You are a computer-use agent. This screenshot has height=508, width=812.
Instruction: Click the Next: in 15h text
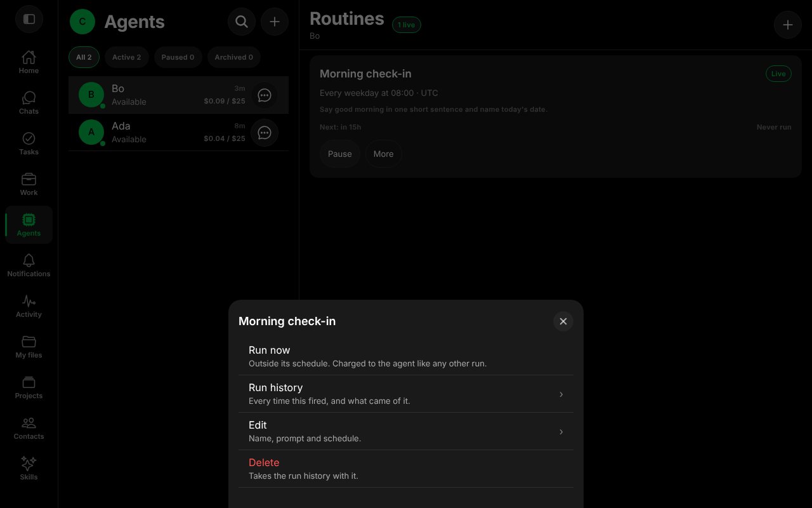point(340,127)
